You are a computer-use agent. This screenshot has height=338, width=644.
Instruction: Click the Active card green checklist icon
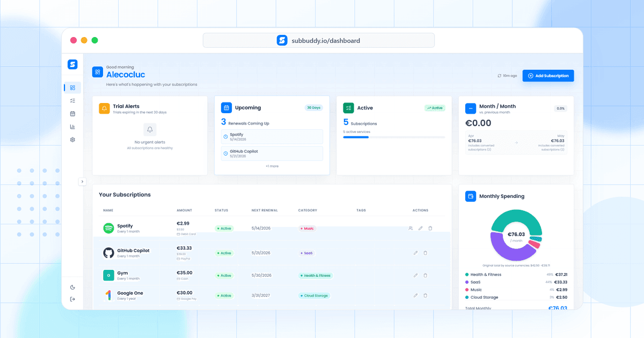[348, 108]
